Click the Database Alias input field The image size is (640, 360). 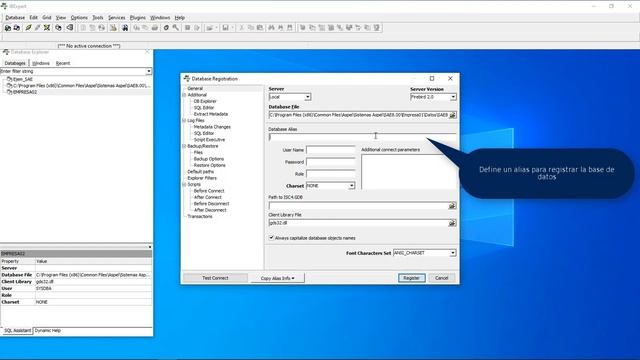tap(362, 138)
